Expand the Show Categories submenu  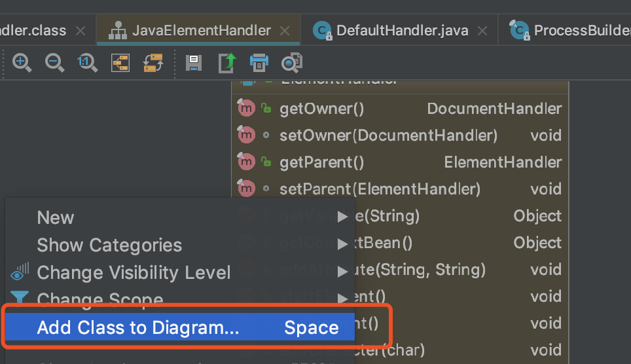point(109,246)
